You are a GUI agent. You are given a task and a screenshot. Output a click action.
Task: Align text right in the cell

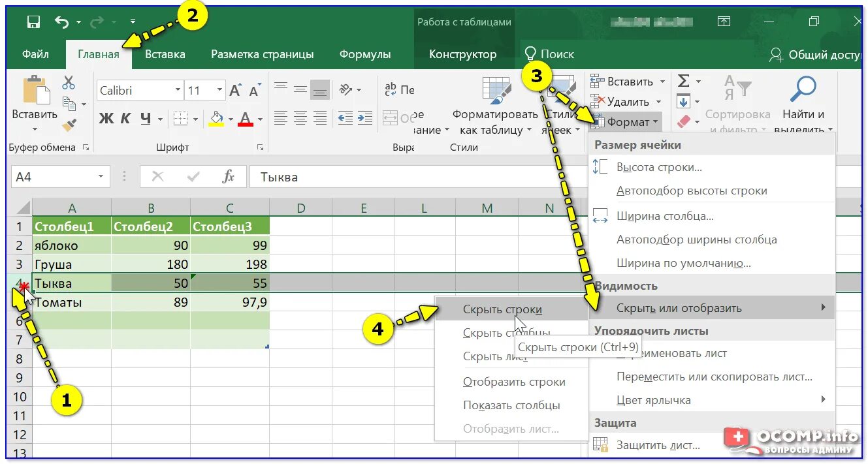320,118
